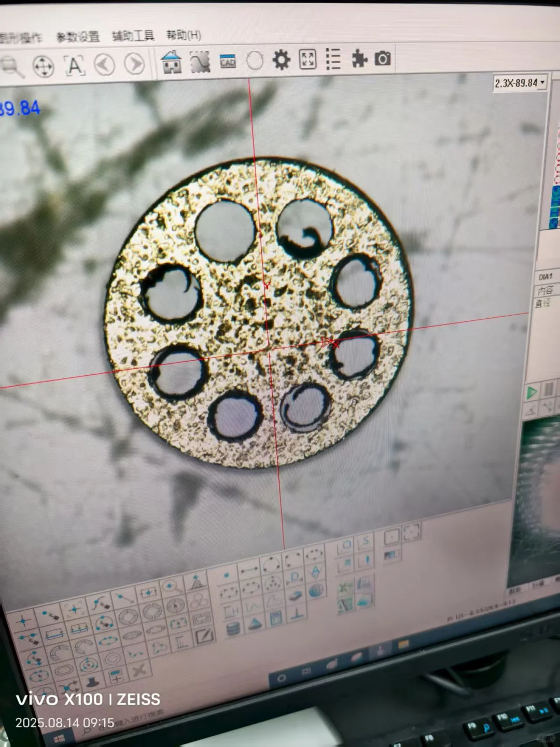This screenshot has width=560, height=747.
Task: Select the magnifier zoom tool
Action: pyautogui.click(x=11, y=67)
